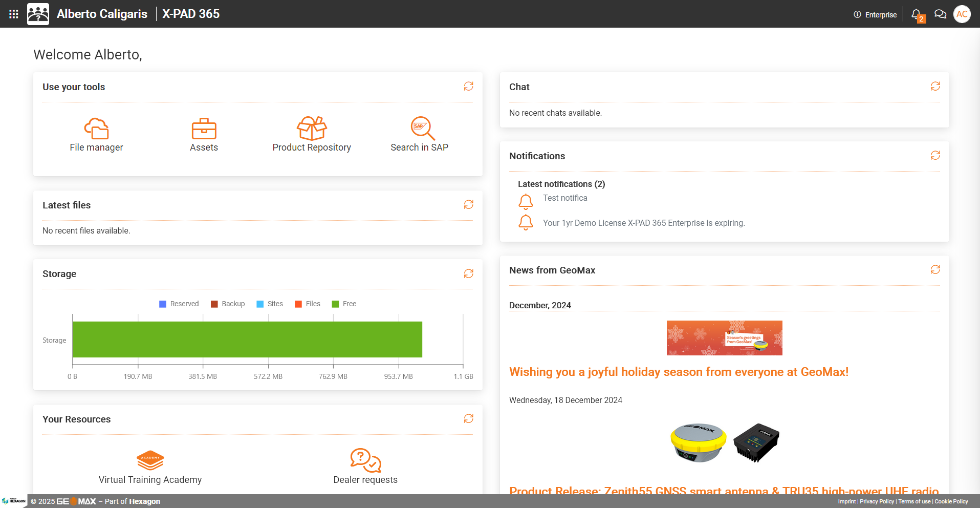Open Dealer requests
This screenshot has width=980, height=508.
[365, 467]
